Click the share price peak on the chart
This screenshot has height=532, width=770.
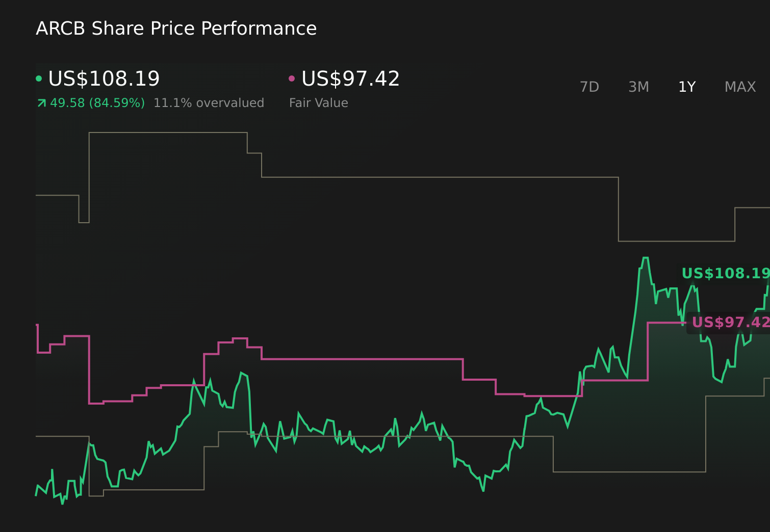[x=645, y=258]
